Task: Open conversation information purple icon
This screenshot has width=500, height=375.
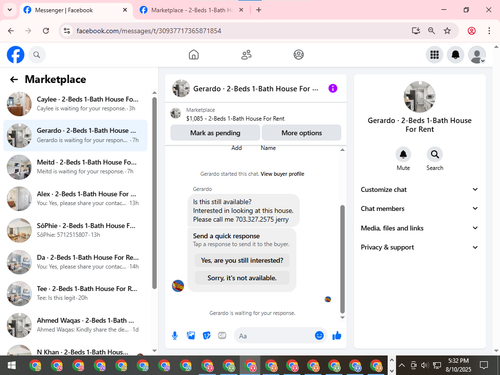Action: (x=333, y=88)
